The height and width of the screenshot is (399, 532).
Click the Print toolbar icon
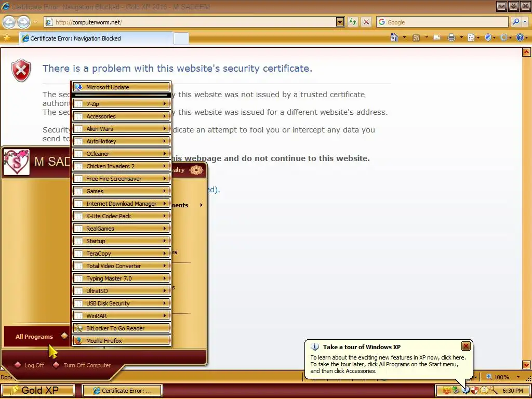(451, 37)
